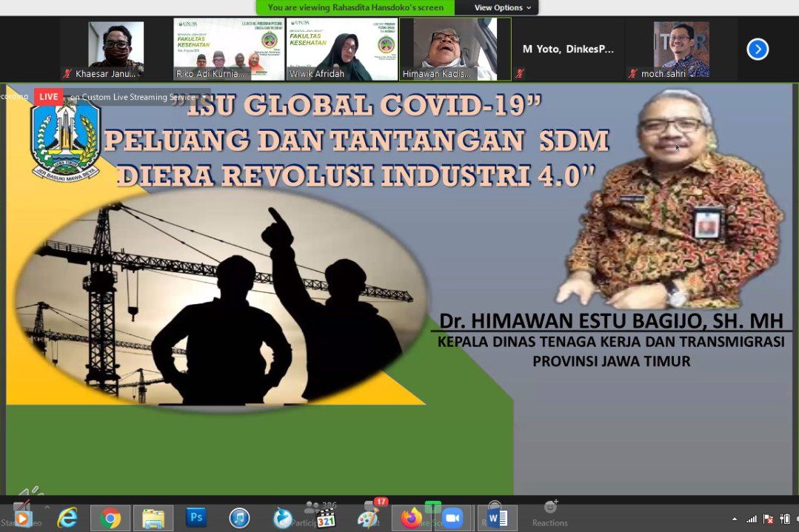Switch to the Zoom app taskbar icon

(x=452, y=518)
